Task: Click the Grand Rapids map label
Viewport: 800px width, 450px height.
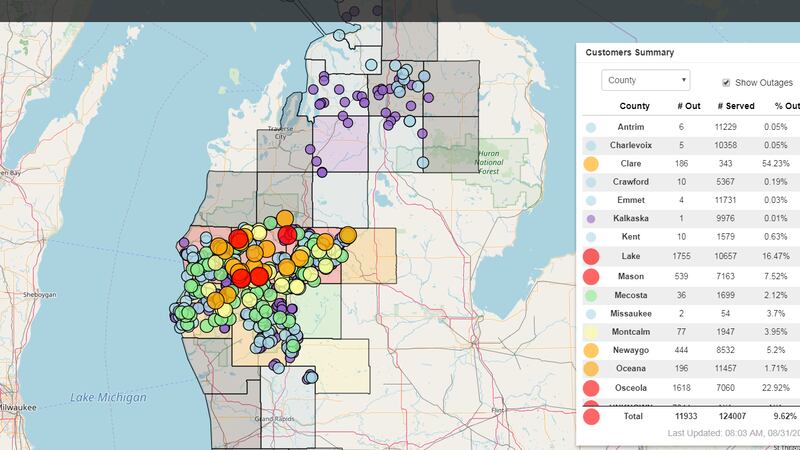Action: coord(274,419)
